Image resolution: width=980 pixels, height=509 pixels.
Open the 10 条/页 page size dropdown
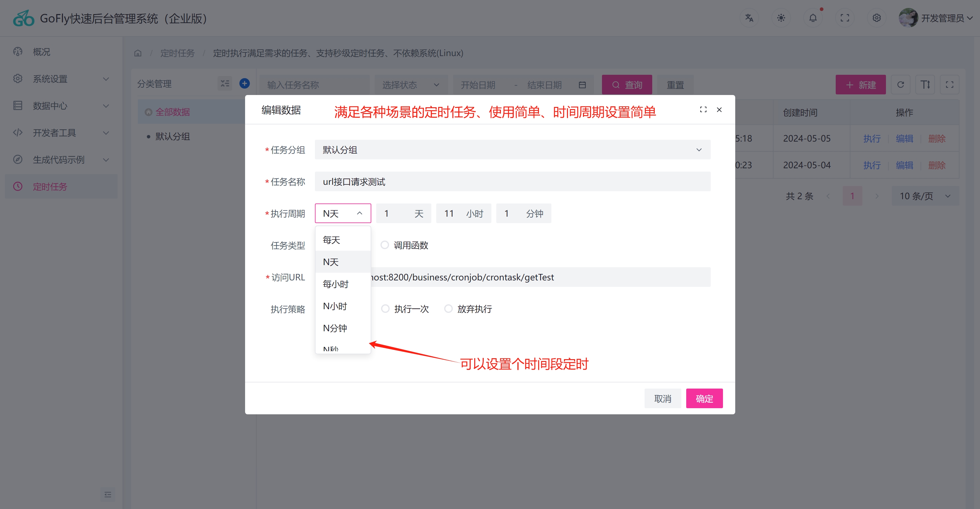[x=925, y=196]
